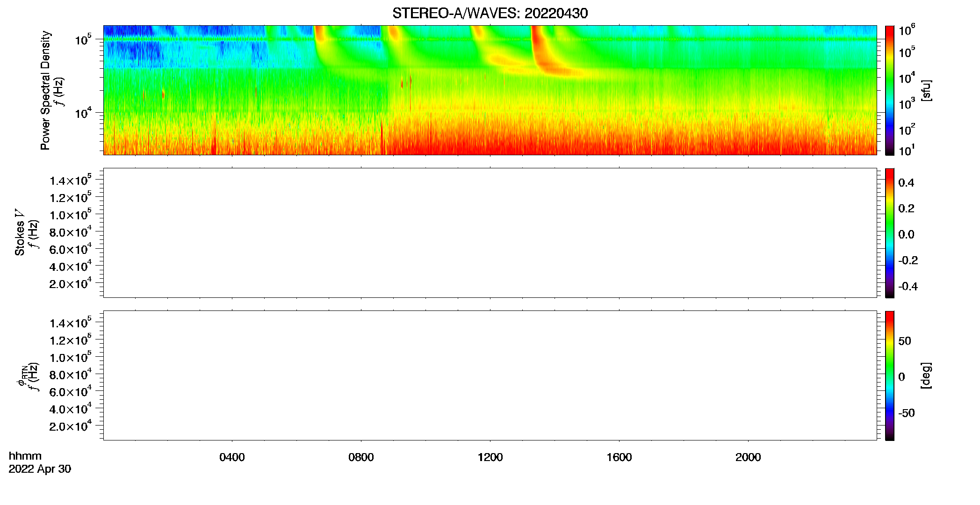Click the phi RTN degree colorbar
This screenshot has height=505, width=980.
[890, 375]
